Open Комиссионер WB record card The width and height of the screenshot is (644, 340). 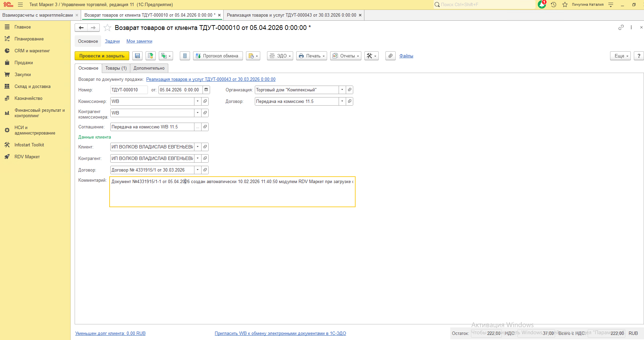(x=205, y=101)
